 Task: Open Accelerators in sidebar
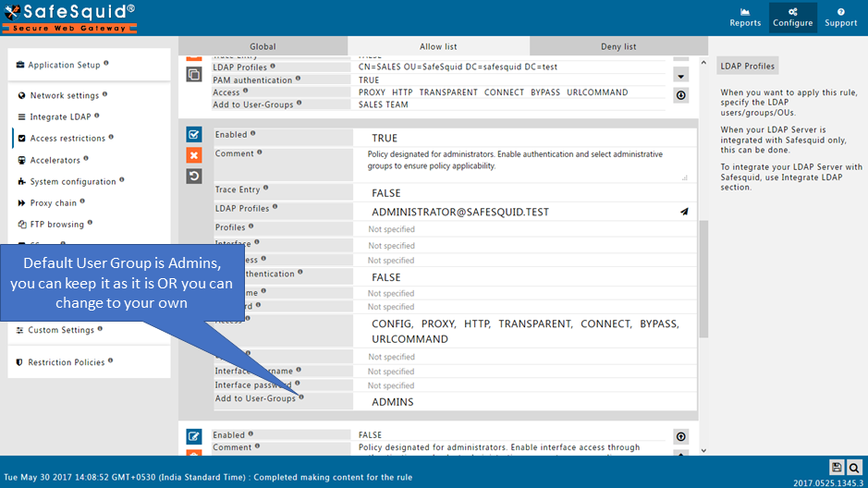pyautogui.click(x=55, y=161)
